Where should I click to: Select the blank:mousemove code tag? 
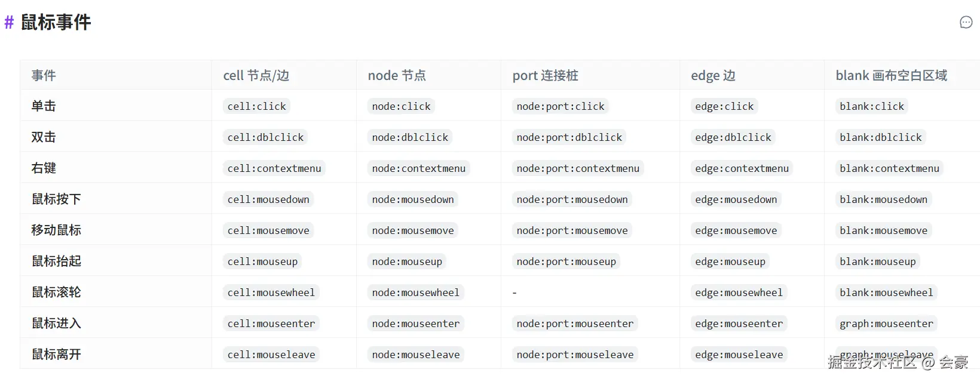pos(884,230)
